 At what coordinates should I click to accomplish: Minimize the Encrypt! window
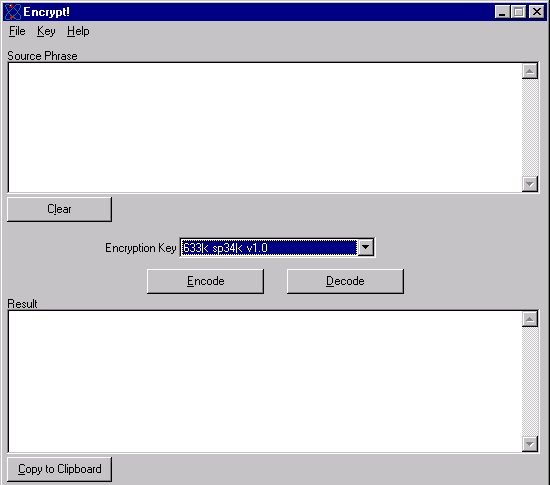(502, 12)
